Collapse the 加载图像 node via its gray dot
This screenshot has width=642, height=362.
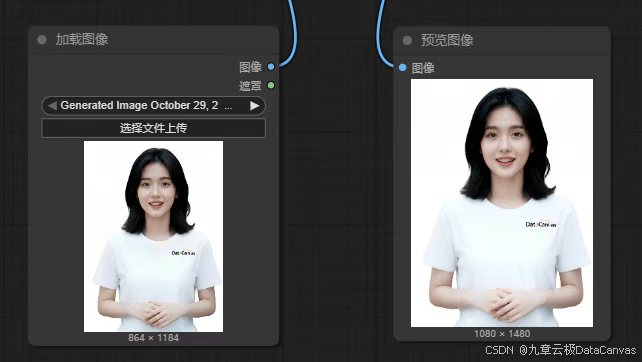pyautogui.click(x=42, y=40)
